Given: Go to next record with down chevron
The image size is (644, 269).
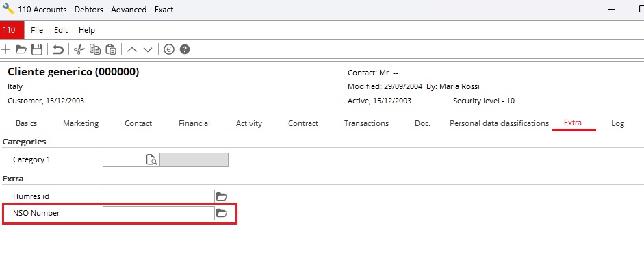Looking at the screenshot, I should pyautogui.click(x=148, y=50).
